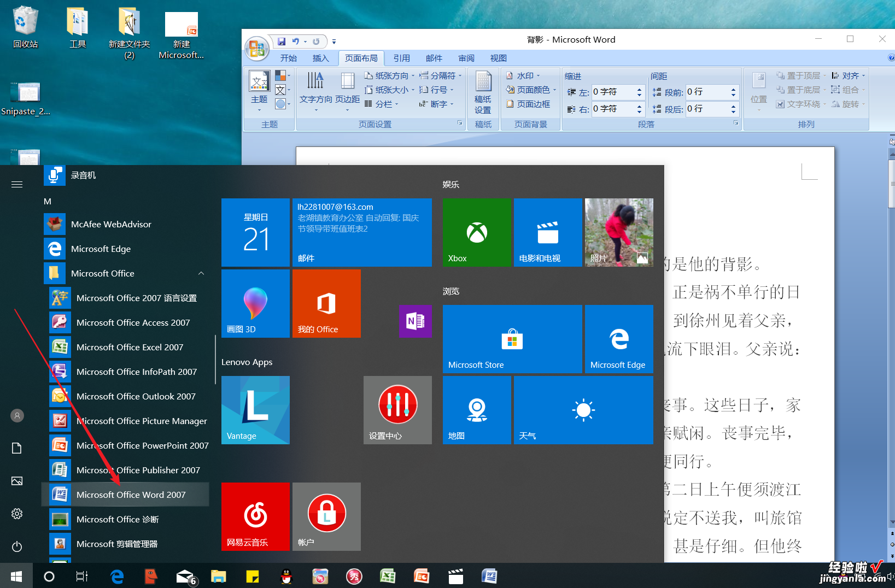Click the Windows Start button

tap(16, 576)
